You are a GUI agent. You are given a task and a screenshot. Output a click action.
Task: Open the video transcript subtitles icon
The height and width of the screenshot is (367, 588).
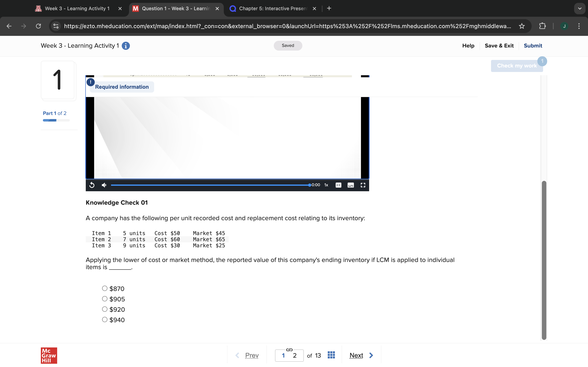click(351, 185)
